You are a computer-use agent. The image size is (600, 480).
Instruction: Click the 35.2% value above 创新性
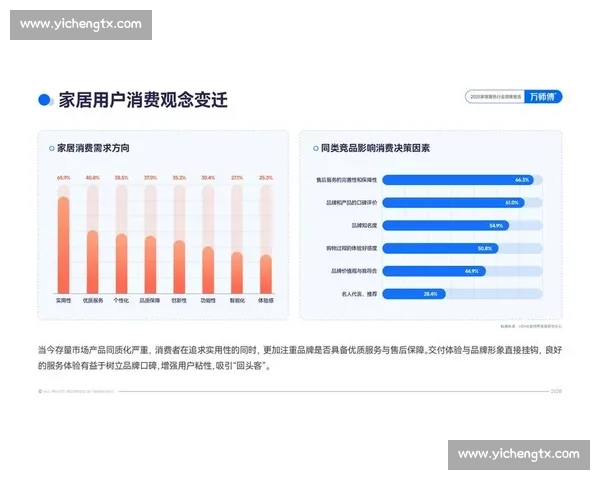(x=179, y=178)
